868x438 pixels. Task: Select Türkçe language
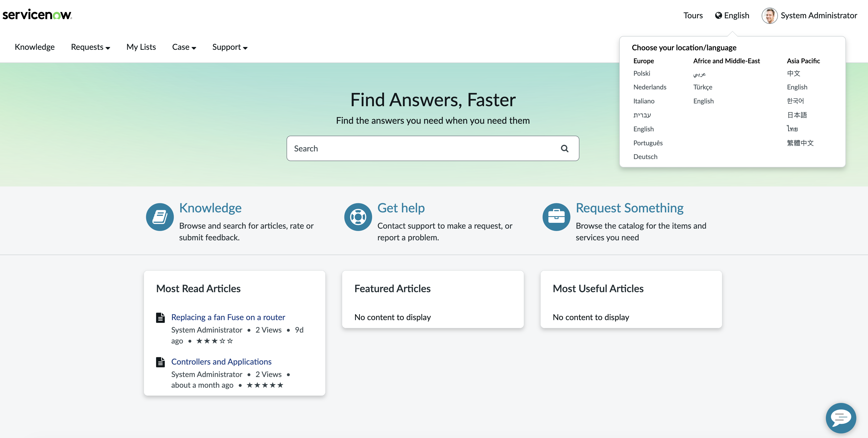pyautogui.click(x=703, y=87)
